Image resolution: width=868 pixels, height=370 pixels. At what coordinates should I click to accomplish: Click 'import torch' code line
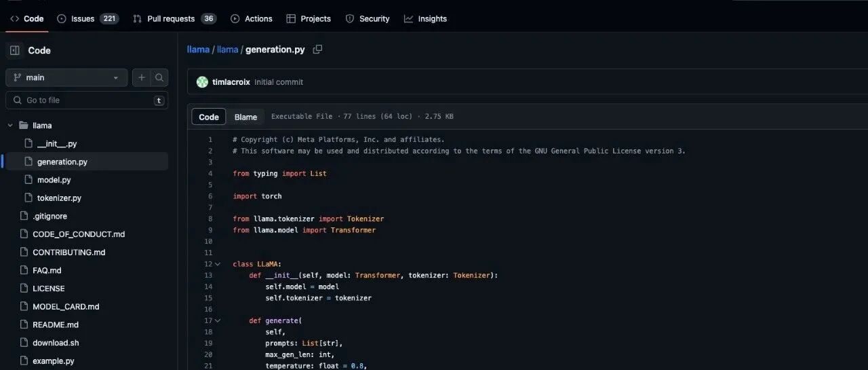tap(257, 196)
